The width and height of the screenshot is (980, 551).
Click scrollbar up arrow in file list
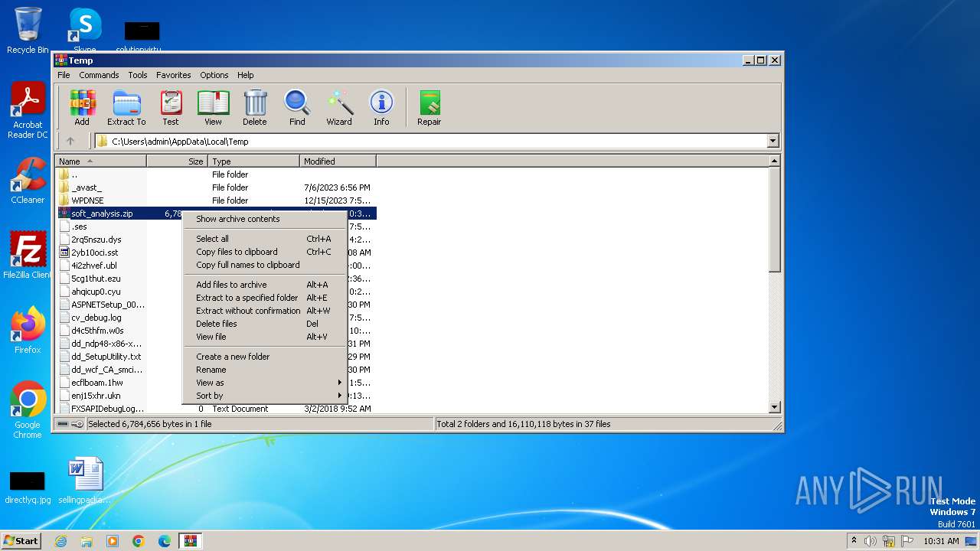pyautogui.click(x=774, y=161)
